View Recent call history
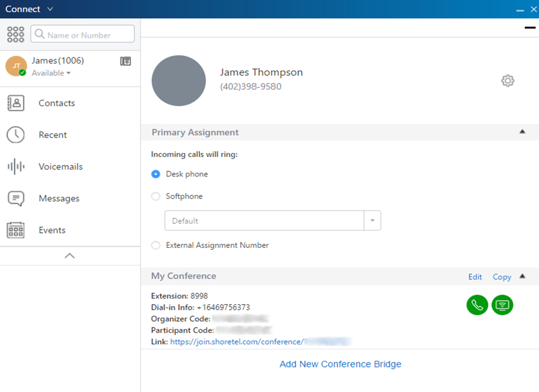539x392 pixels. [x=53, y=135]
